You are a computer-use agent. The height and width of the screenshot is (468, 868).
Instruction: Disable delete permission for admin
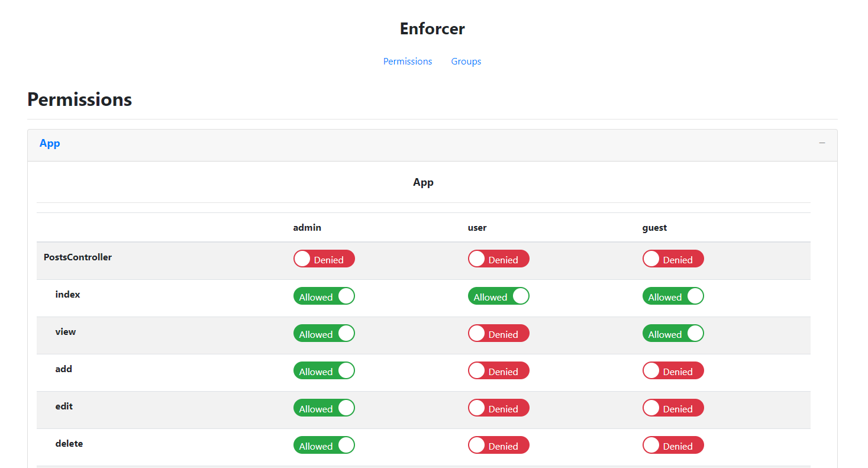pyautogui.click(x=324, y=446)
